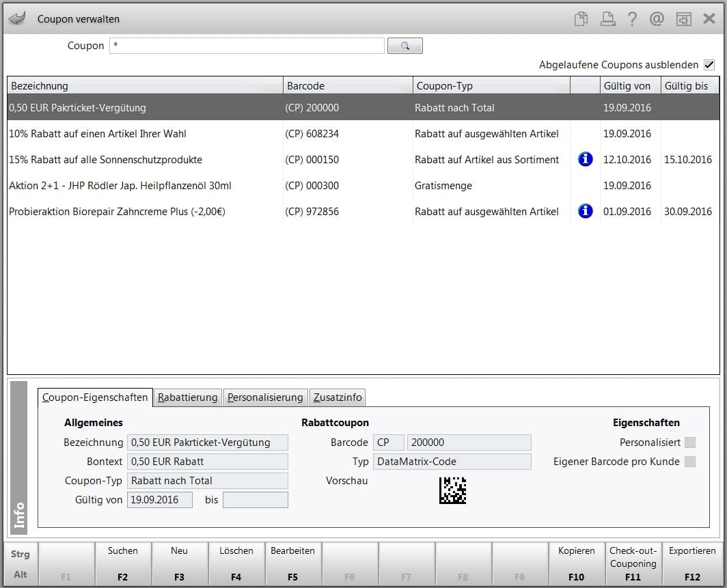Click the magnifier search button
The width and height of the screenshot is (727, 588).
coord(404,46)
